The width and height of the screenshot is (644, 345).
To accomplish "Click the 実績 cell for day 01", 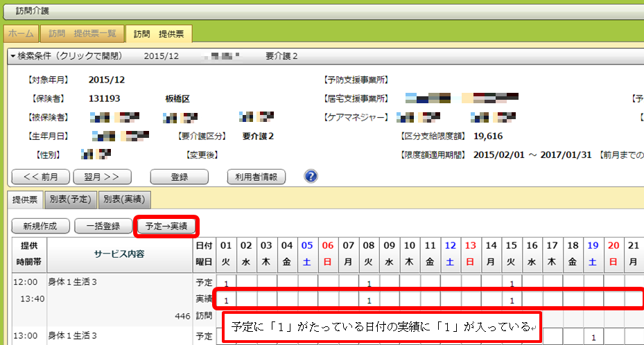I will pos(226,300).
